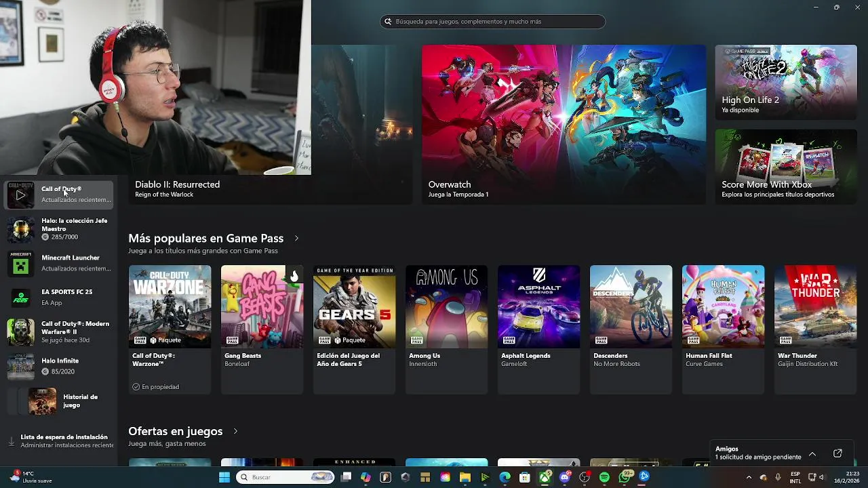Click the Paquete bundle icon on Gears 5
The width and height of the screenshot is (868, 488).
click(338, 340)
